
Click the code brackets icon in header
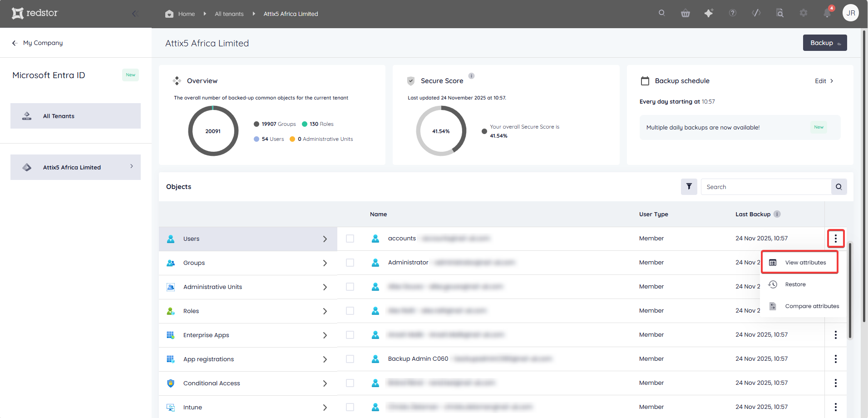(756, 13)
